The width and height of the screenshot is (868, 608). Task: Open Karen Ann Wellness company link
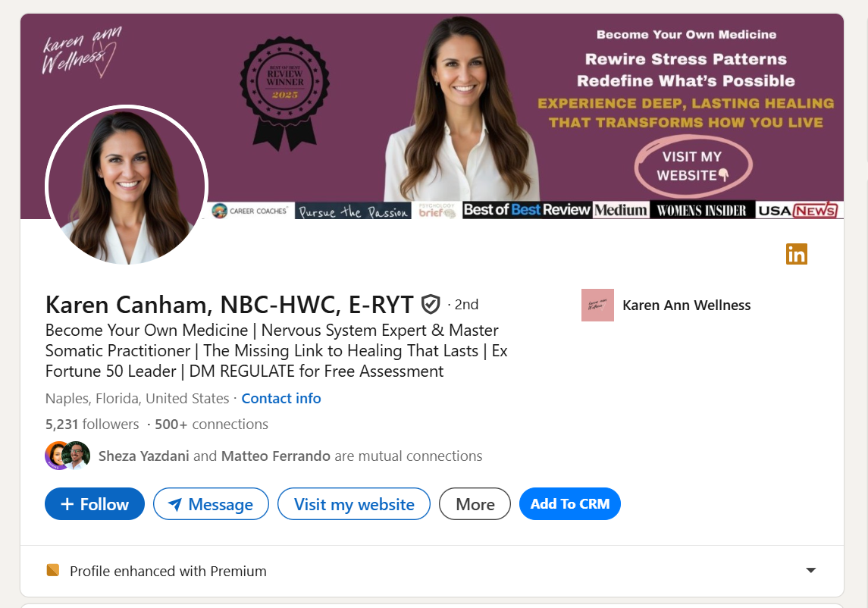pyautogui.click(x=686, y=305)
